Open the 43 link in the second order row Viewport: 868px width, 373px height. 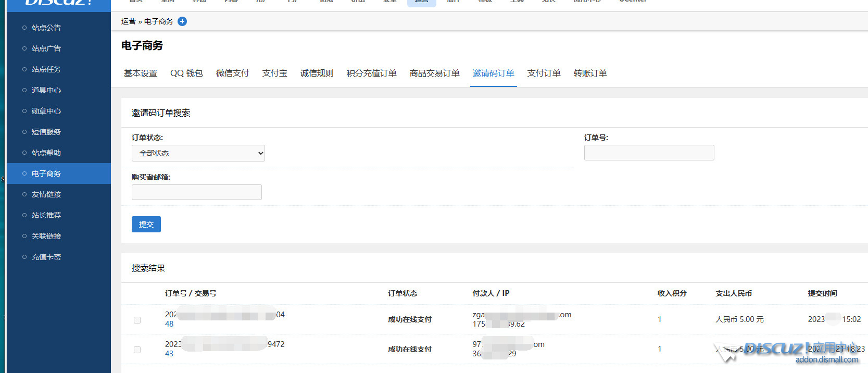(x=169, y=354)
